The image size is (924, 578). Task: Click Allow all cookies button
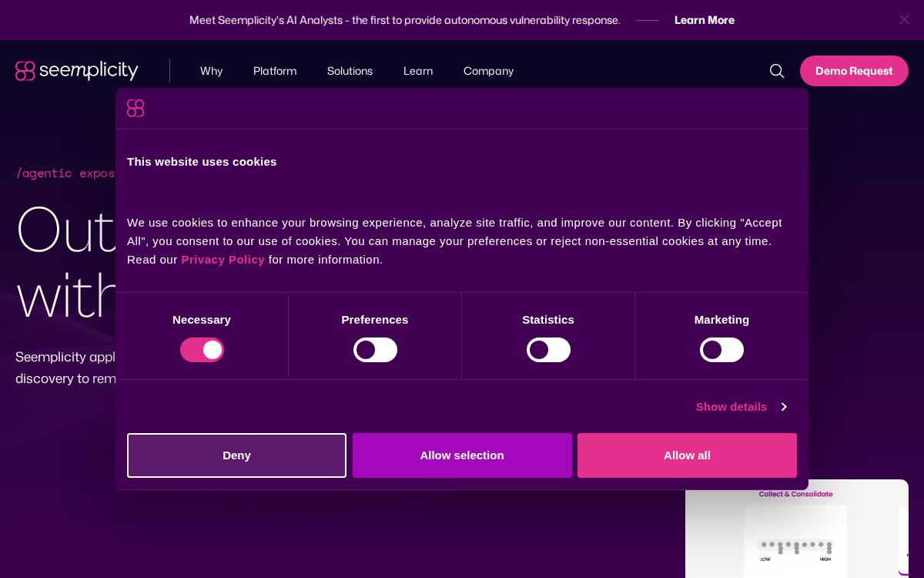pyautogui.click(x=687, y=455)
